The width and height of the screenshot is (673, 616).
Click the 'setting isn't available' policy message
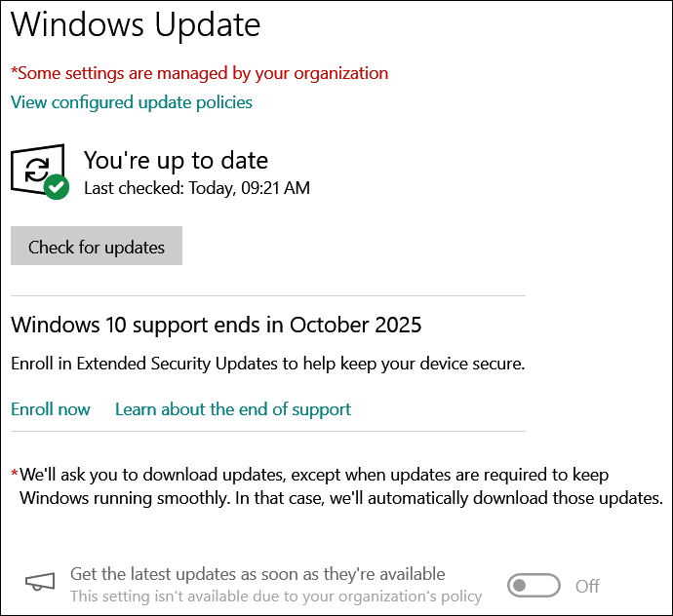[x=276, y=596]
